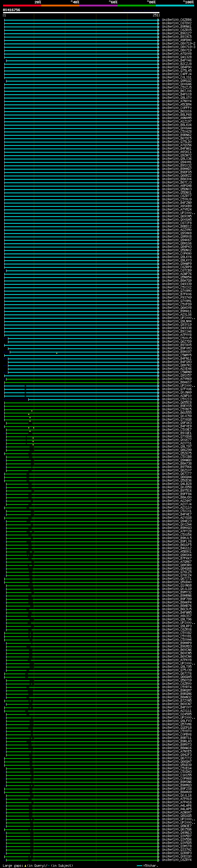This screenshot has width=197, height=868.
Task: Open hit UniRef100_B9HX97
Action: [x=177, y=352]
